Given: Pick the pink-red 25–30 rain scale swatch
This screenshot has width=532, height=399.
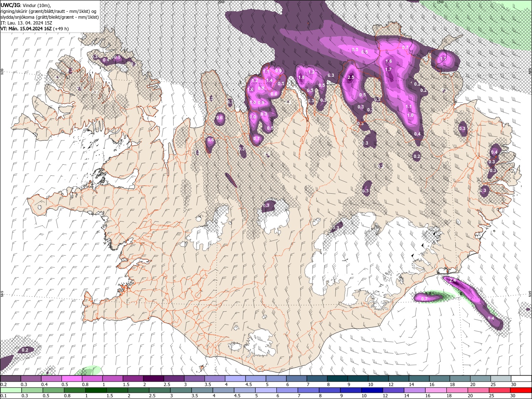Looking at the screenshot, I should click(500, 390).
